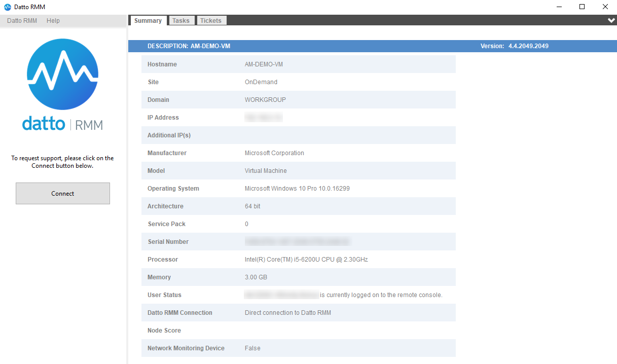617x364 pixels.
Task: Maximize the Datto RMM window
Action: (582, 7)
